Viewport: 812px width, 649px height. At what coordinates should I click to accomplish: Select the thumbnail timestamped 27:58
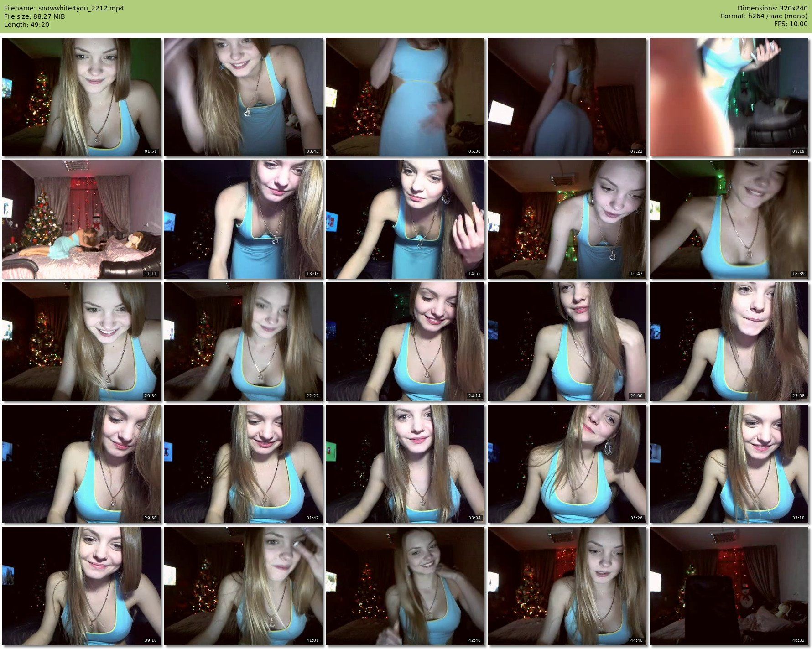tap(729, 342)
